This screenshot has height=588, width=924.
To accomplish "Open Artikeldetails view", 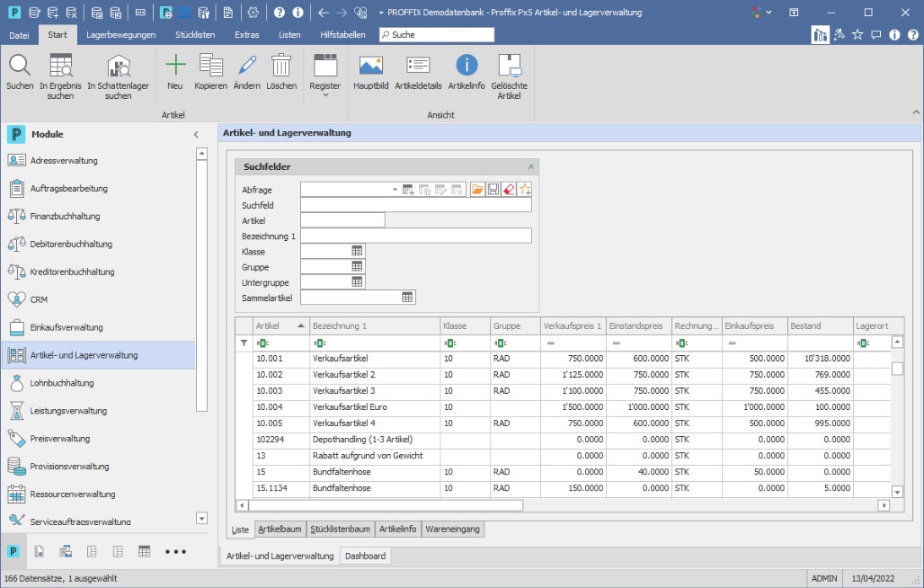I will click(x=418, y=72).
